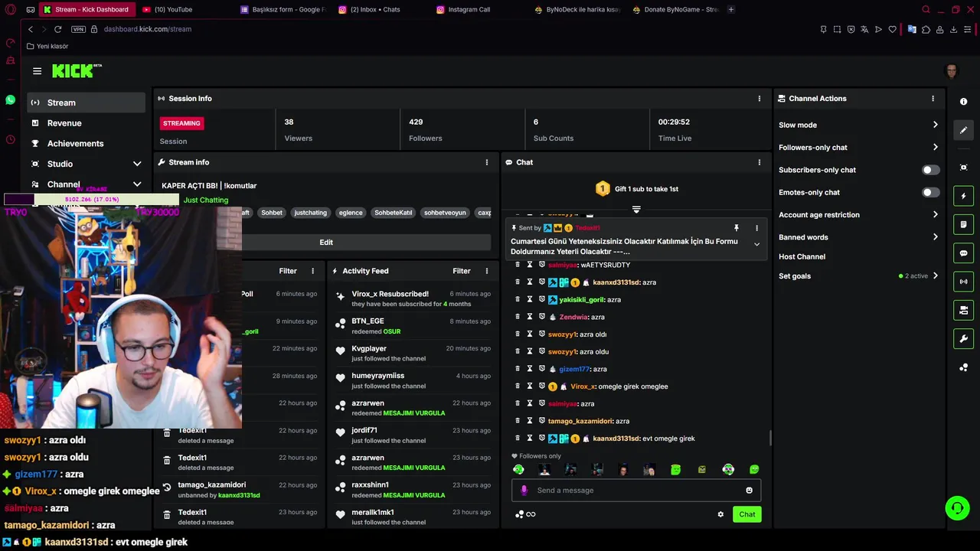The image size is (980, 551).
Task: Click the Kvgplayer followed activity entry
Action: pos(413,354)
